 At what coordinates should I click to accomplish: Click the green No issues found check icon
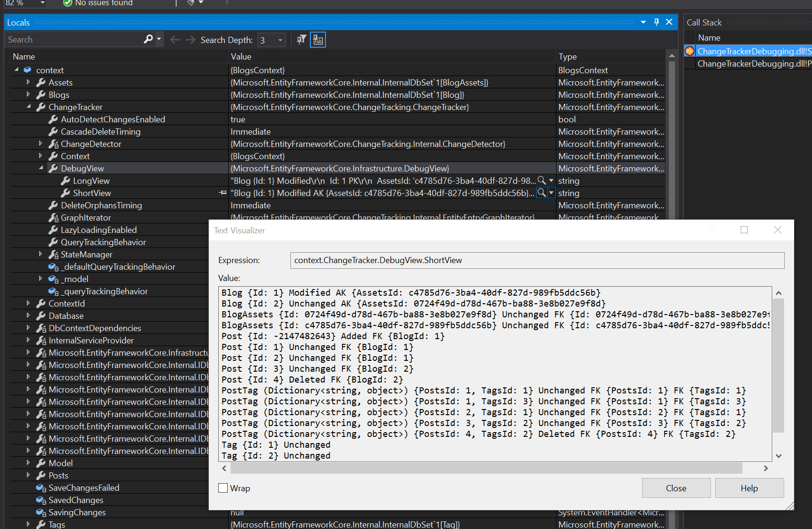(x=67, y=3)
